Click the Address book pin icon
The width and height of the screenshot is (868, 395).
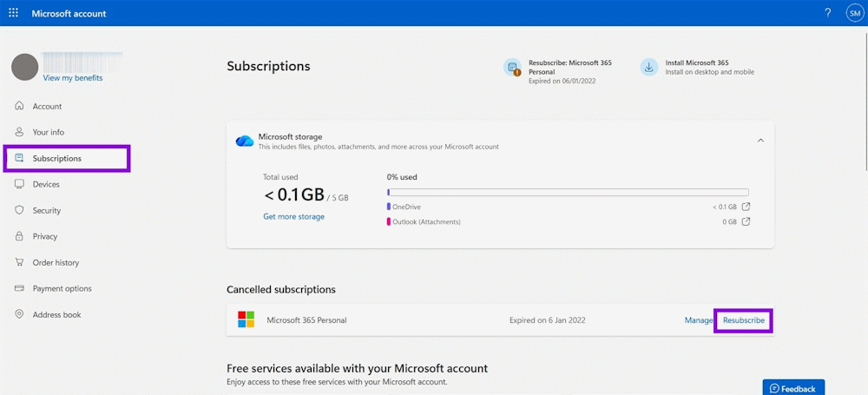(x=19, y=314)
